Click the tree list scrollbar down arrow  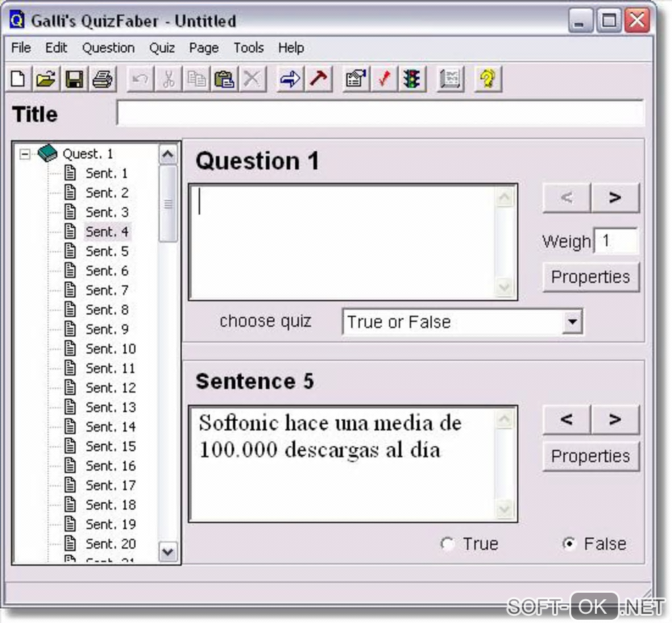coord(169,552)
